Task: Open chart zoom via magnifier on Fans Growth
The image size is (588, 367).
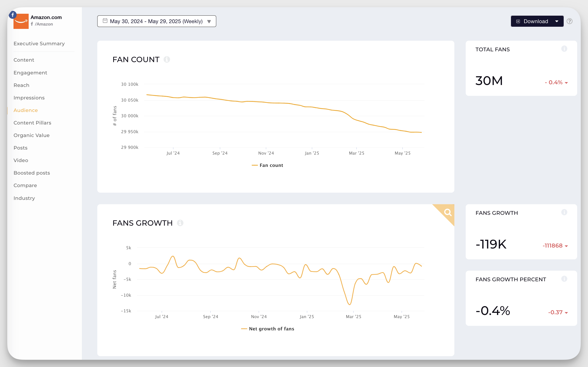Action: (x=447, y=213)
